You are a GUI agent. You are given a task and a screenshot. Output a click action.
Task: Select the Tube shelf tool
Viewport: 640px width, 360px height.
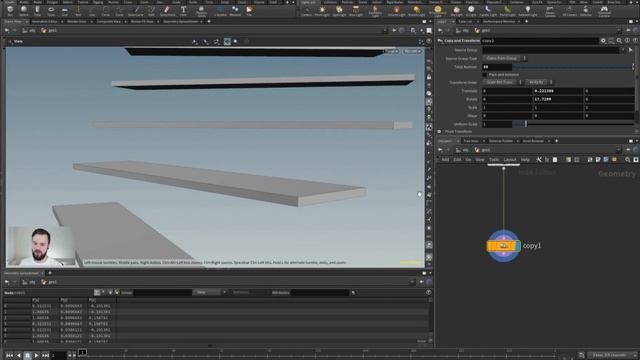[37, 11]
